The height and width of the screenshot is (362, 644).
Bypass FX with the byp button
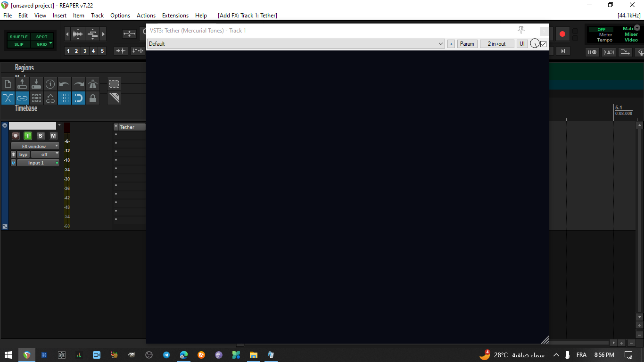click(24, 155)
